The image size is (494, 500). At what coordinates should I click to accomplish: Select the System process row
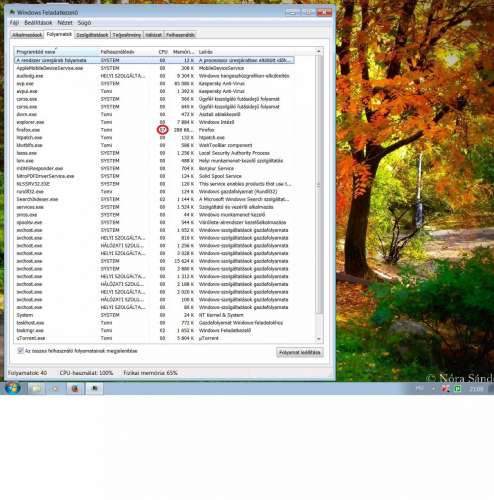(154, 315)
